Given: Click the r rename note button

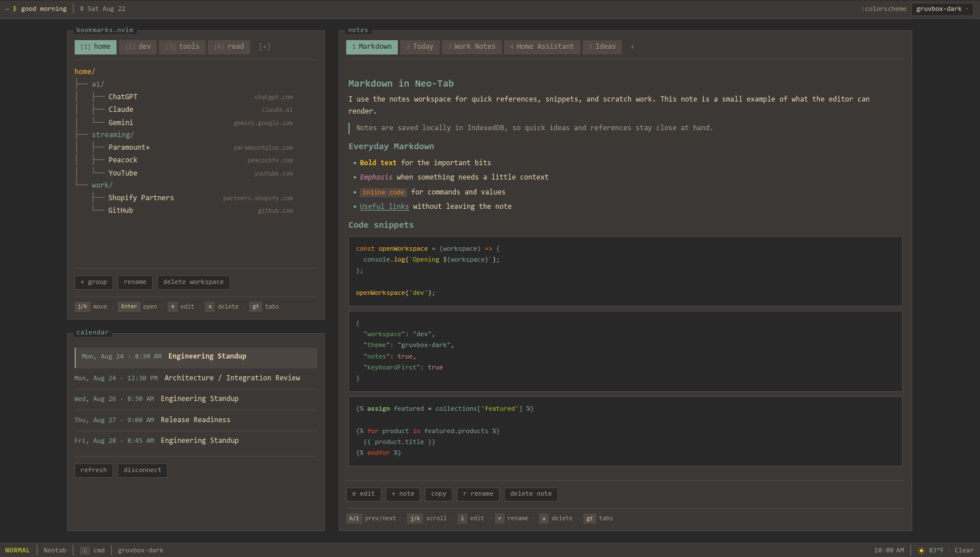Looking at the screenshot, I should pos(478,494).
